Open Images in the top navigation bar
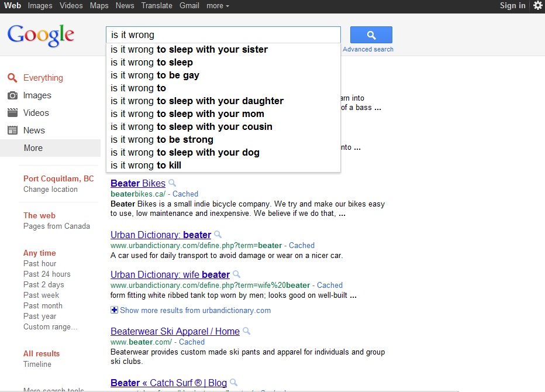The width and height of the screenshot is (545, 392). 40,6
